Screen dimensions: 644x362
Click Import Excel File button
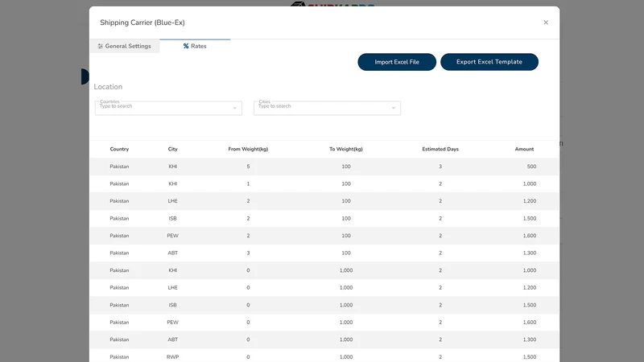pyautogui.click(x=397, y=62)
